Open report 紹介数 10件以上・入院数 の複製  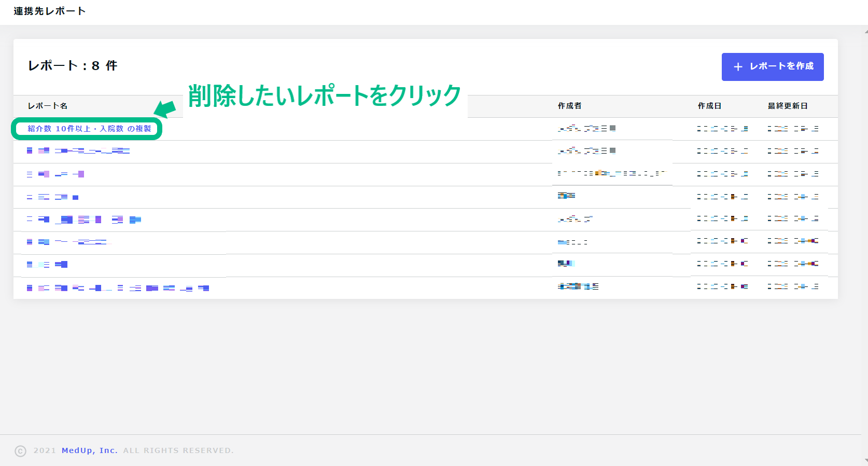(89, 129)
